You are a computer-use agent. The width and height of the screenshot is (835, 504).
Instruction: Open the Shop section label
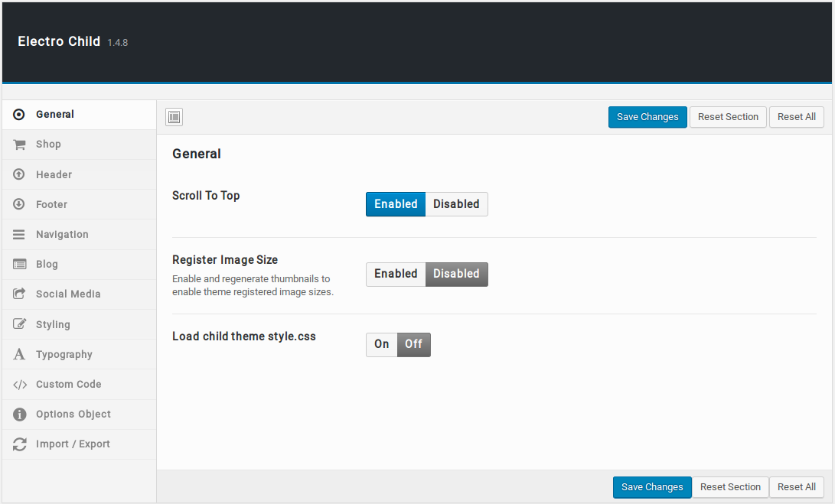point(48,145)
